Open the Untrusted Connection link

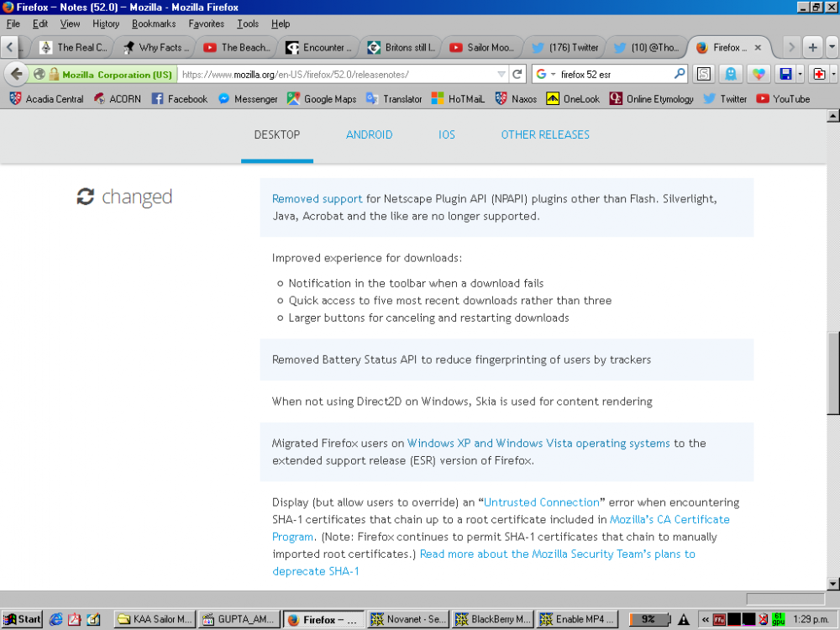541,502
